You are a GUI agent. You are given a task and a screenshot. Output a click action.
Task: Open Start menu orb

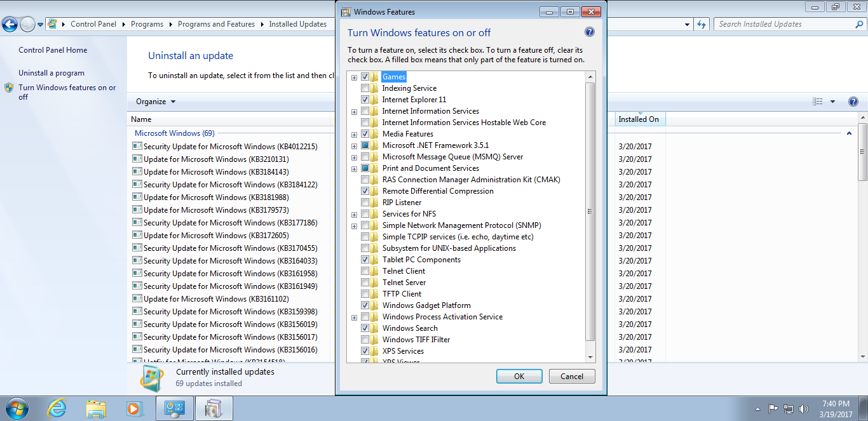pyautogui.click(x=17, y=408)
